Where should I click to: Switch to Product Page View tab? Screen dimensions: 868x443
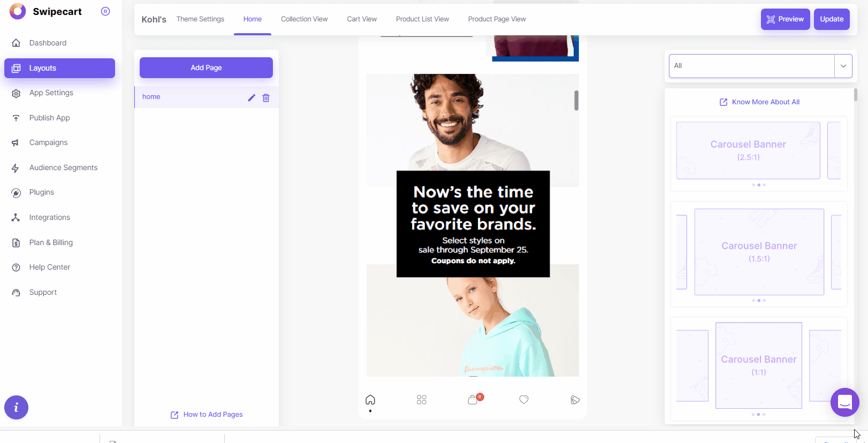(x=497, y=19)
